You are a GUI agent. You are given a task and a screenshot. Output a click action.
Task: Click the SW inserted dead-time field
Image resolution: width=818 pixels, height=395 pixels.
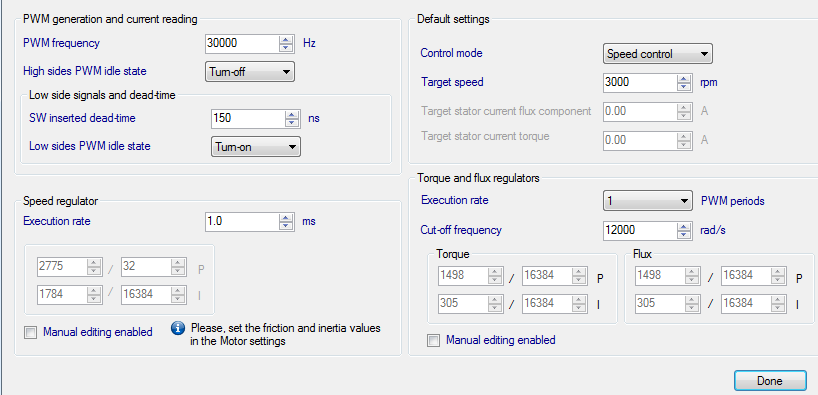[249, 118]
